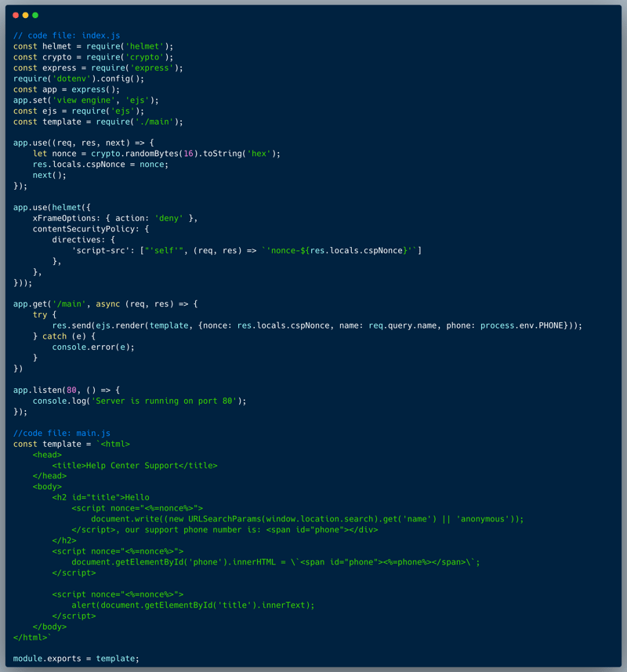Select the closing '</head>' tag line

click(49, 476)
